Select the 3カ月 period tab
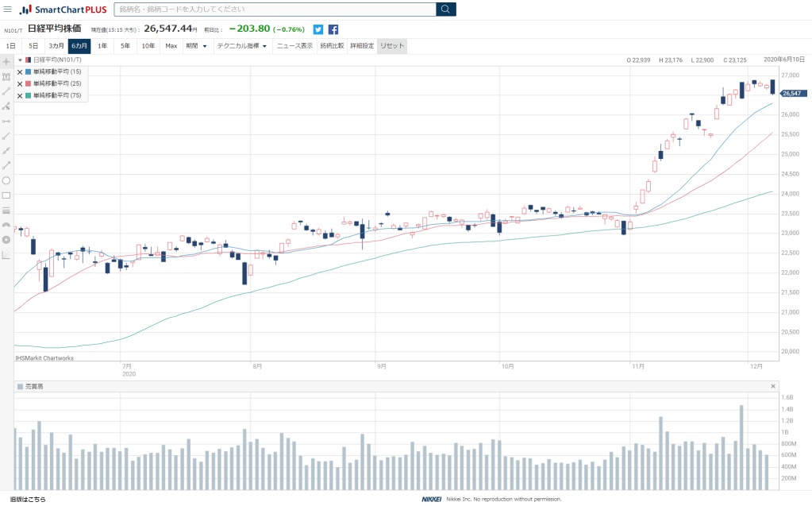 pos(56,46)
